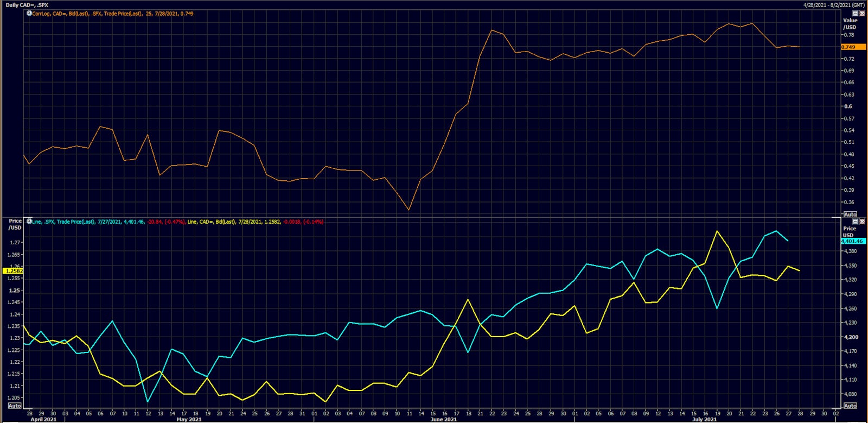Click the yellow 1.2582 price tag
This screenshot has width=868, height=423.
tap(13, 270)
